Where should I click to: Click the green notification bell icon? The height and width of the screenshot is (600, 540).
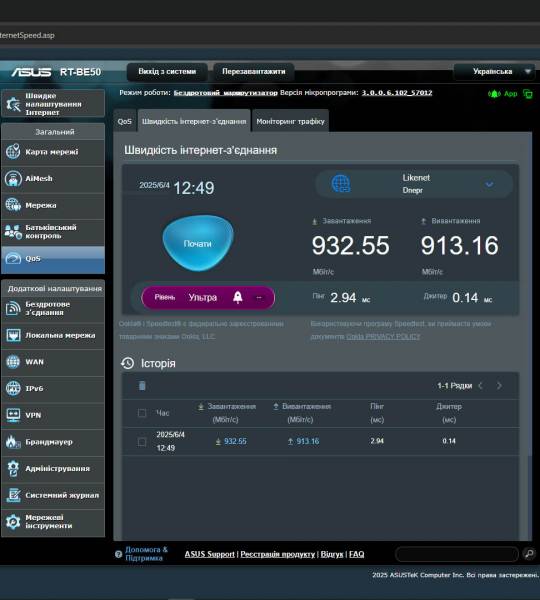tap(494, 94)
